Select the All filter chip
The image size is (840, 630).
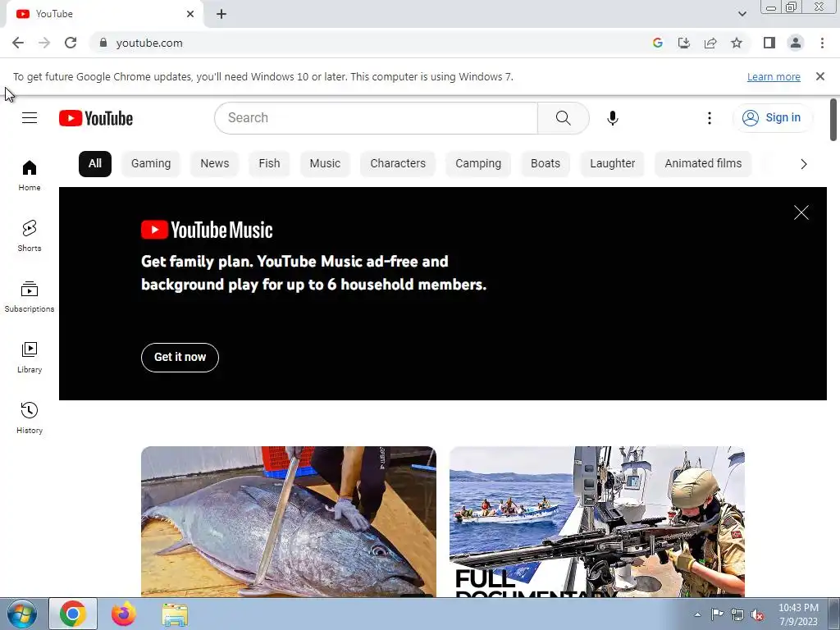coord(95,164)
